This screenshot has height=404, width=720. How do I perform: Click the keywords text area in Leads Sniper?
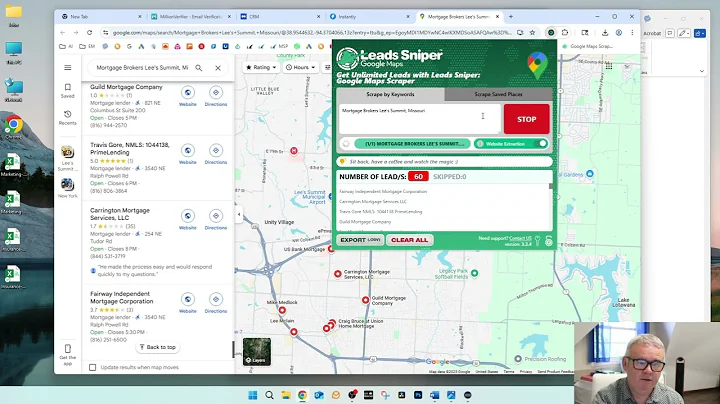click(420, 119)
